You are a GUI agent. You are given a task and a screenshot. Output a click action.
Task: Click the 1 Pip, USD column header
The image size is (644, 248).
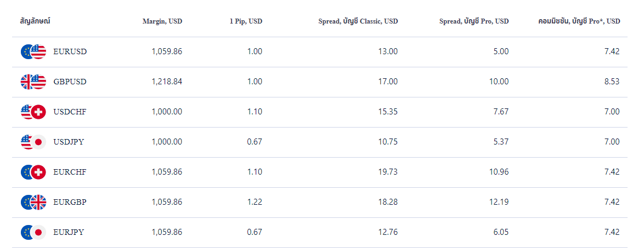[x=246, y=21]
